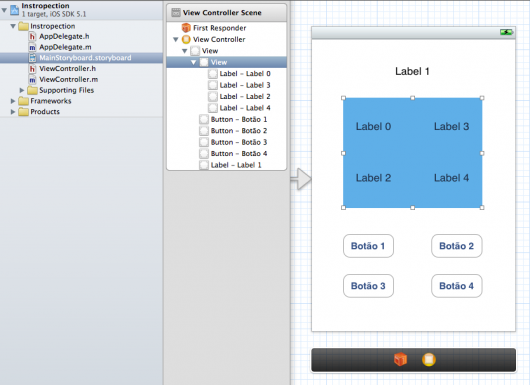Expand the Products group
This screenshot has height=385, width=530.
point(13,112)
